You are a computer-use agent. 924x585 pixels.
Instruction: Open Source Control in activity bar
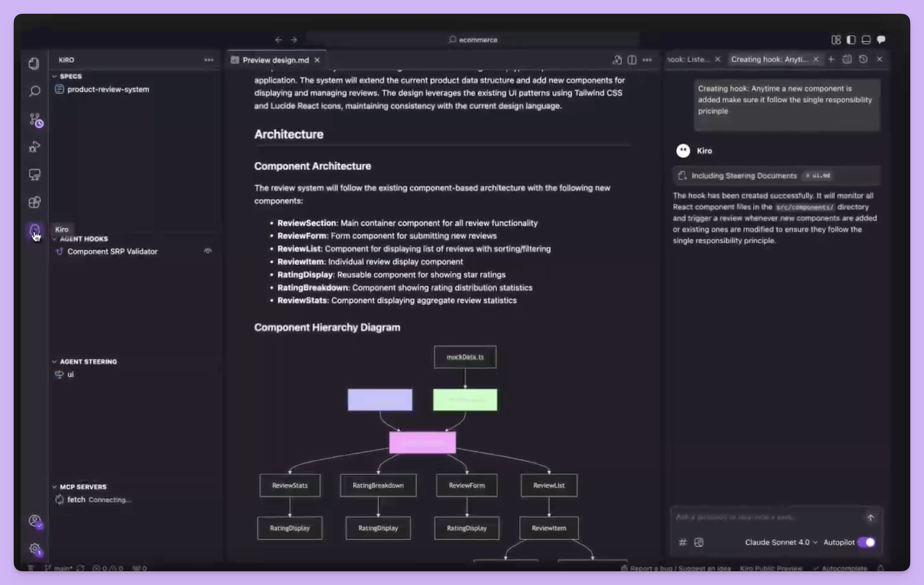point(35,120)
